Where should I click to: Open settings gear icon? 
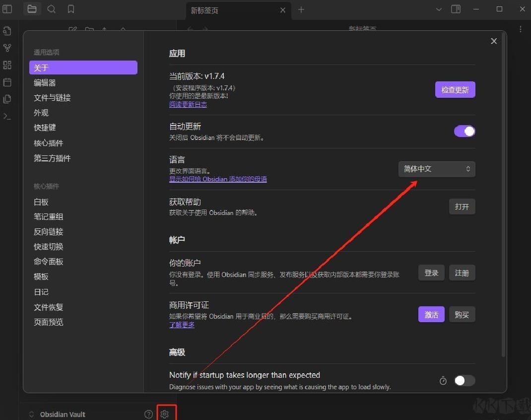coord(165,414)
